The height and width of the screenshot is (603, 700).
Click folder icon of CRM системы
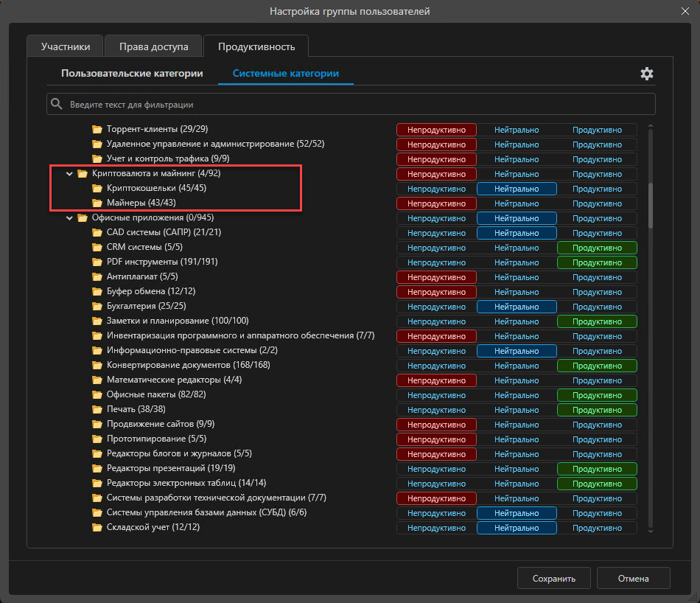[97, 248]
